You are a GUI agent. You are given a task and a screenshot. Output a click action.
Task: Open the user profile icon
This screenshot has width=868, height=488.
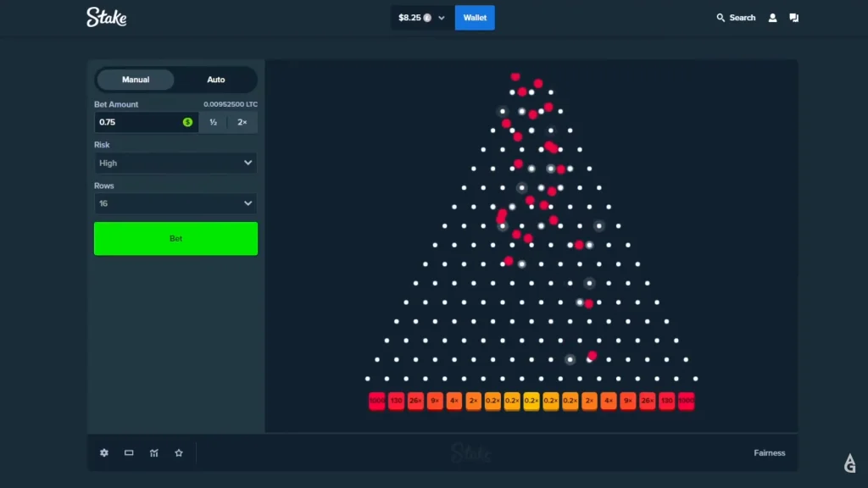[x=772, y=18]
